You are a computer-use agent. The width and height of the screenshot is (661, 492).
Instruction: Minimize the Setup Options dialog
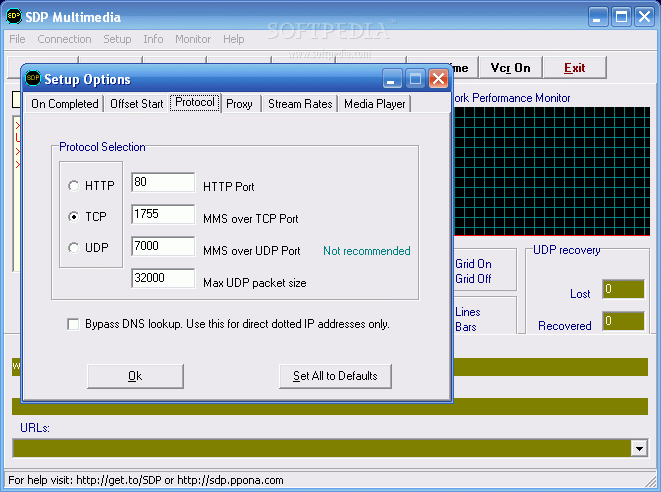392,78
